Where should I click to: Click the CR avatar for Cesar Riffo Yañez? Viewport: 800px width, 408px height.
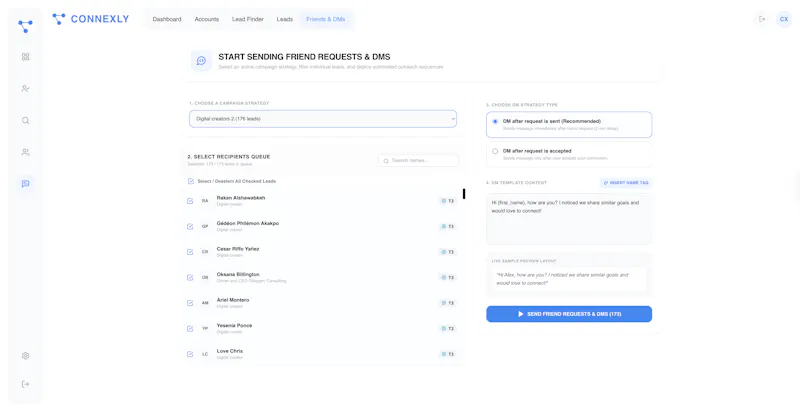pos(205,252)
